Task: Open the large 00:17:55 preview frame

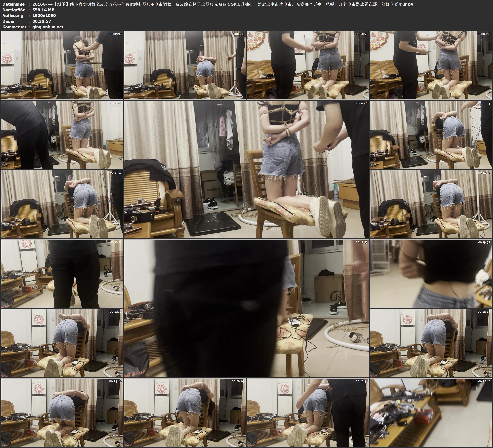Action: pyautogui.click(x=246, y=308)
